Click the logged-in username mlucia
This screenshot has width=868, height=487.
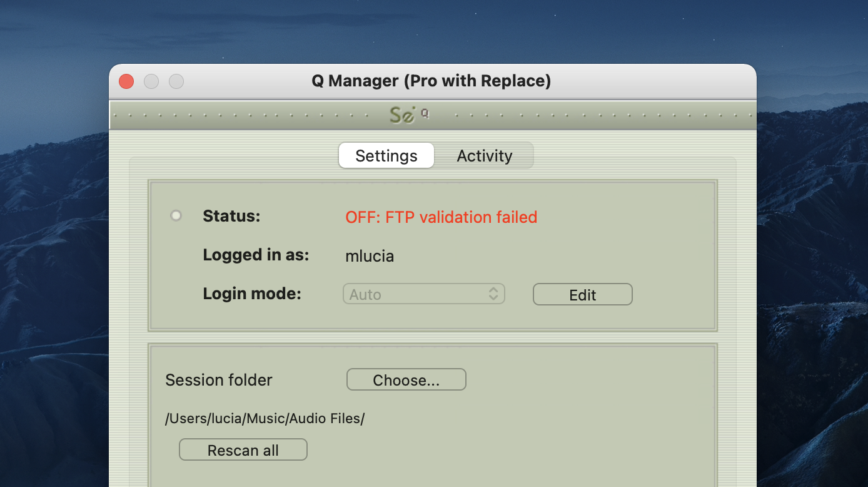[x=370, y=256]
